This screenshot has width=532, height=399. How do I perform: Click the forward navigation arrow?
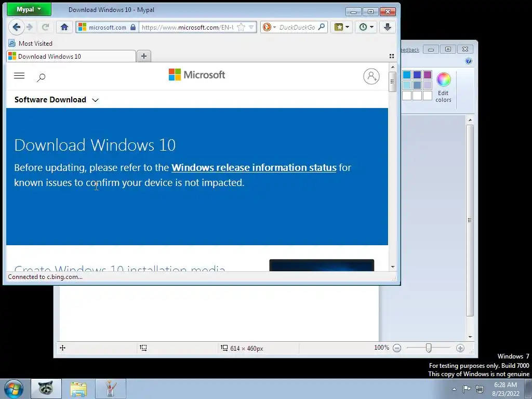[30, 27]
